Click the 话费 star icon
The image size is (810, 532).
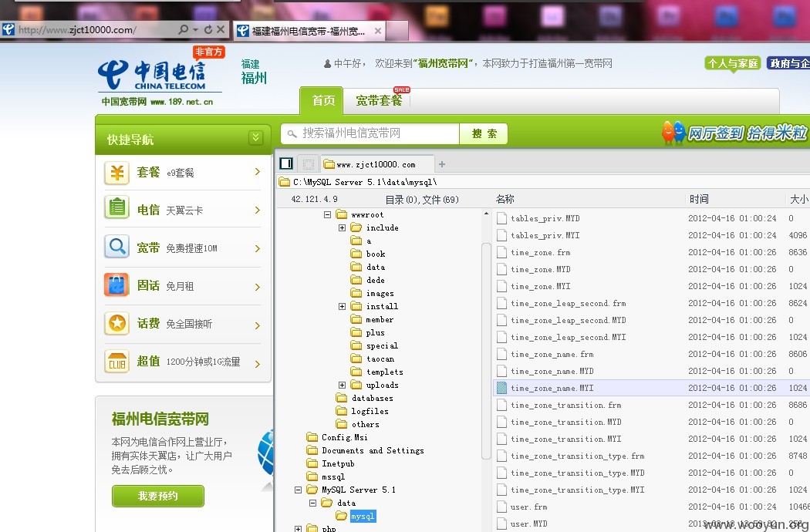coord(116,323)
